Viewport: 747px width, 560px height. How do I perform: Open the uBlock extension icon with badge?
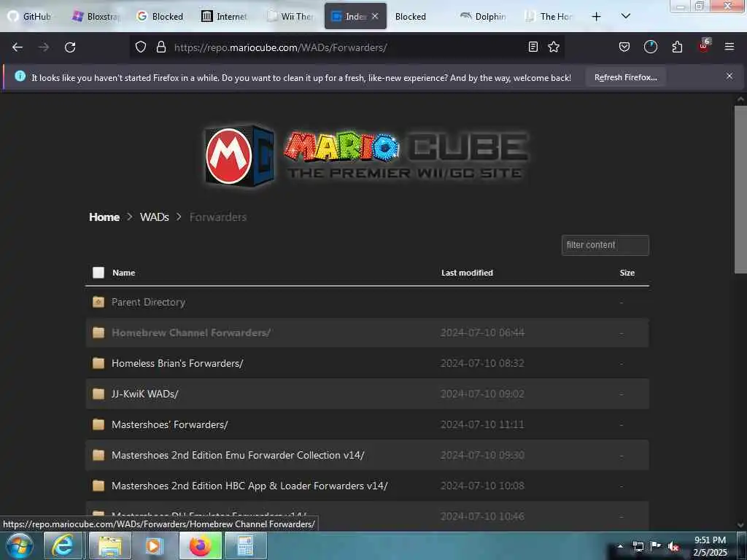(704, 46)
